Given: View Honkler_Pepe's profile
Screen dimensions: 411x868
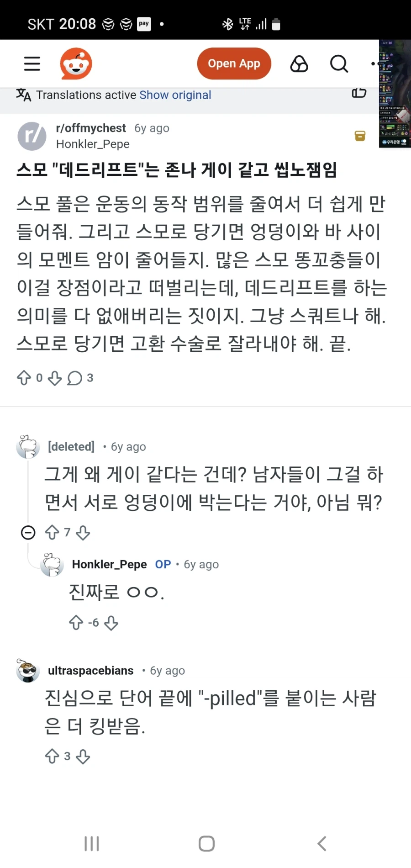Looking at the screenshot, I should coord(92,144).
